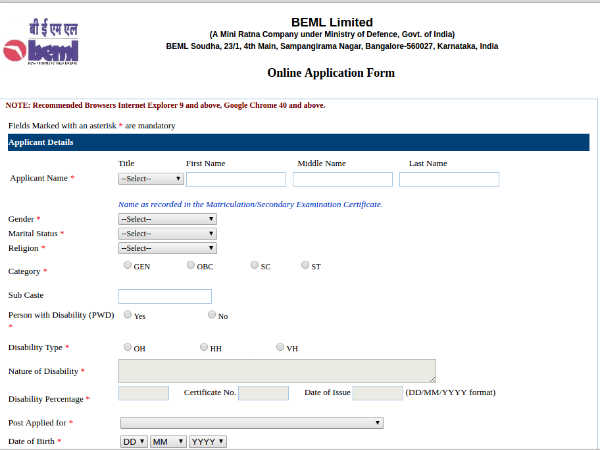
Task: Click the BEML logo image
Action: 41,43
